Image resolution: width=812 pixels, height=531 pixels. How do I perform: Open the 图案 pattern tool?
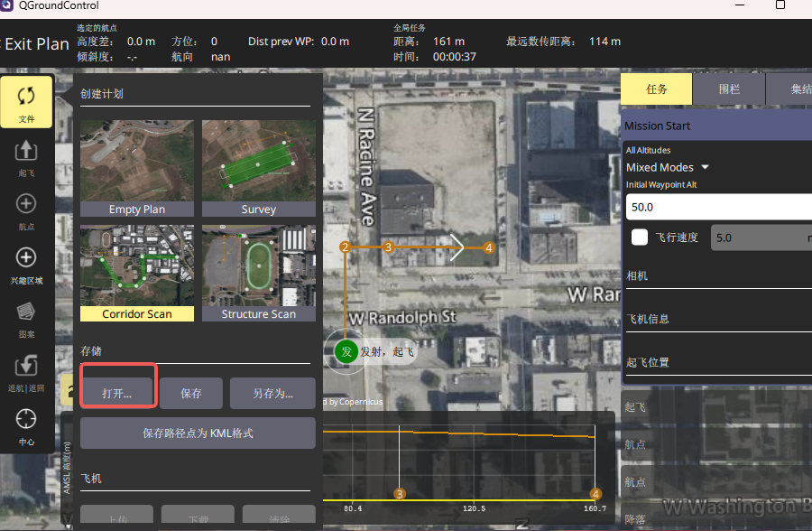coord(26,320)
